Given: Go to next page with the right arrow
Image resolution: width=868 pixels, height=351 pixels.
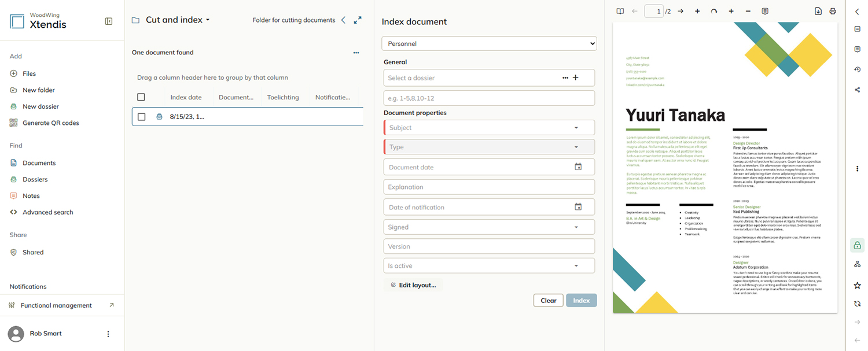Looking at the screenshot, I should point(681,11).
